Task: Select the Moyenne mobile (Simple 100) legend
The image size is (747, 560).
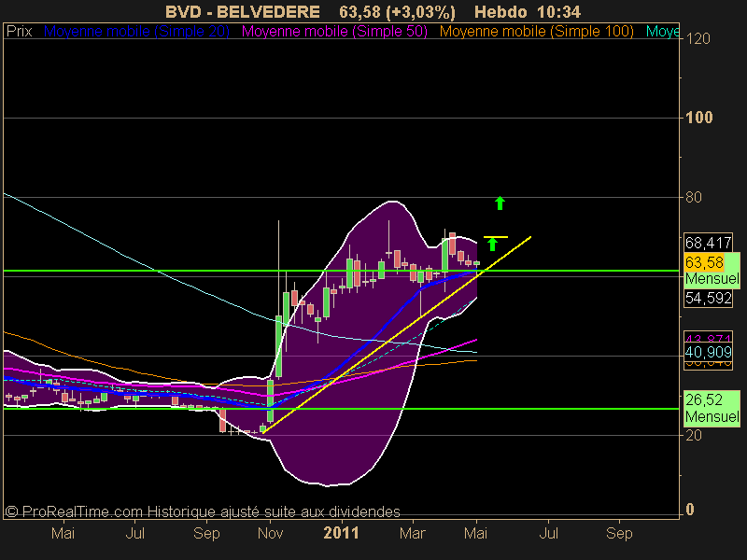Action: click(536, 32)
